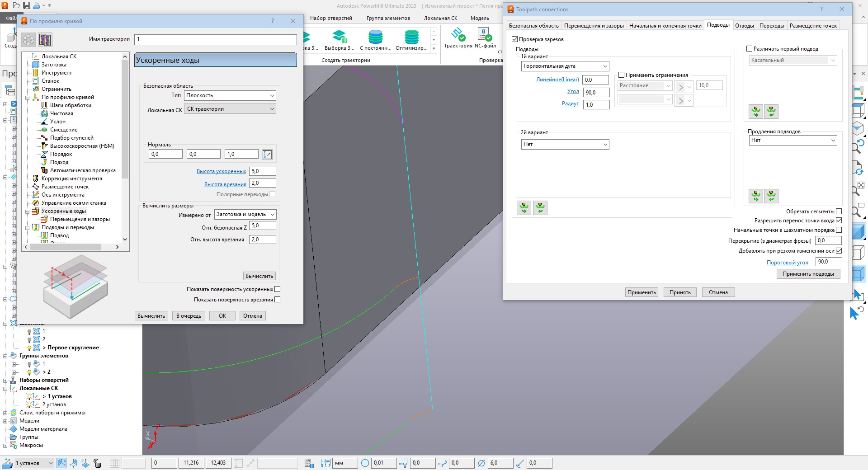The width and height of the screenshot is (868, 470).
Task: Enable Обрезать сегменты checkbox
Action: 839,211
